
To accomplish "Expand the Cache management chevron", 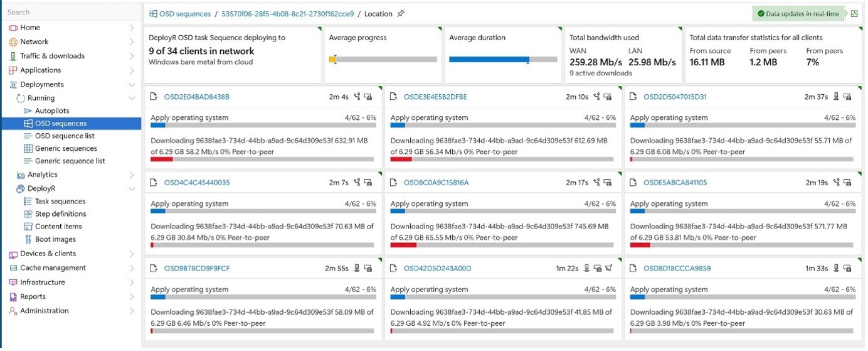I will 131,268.
